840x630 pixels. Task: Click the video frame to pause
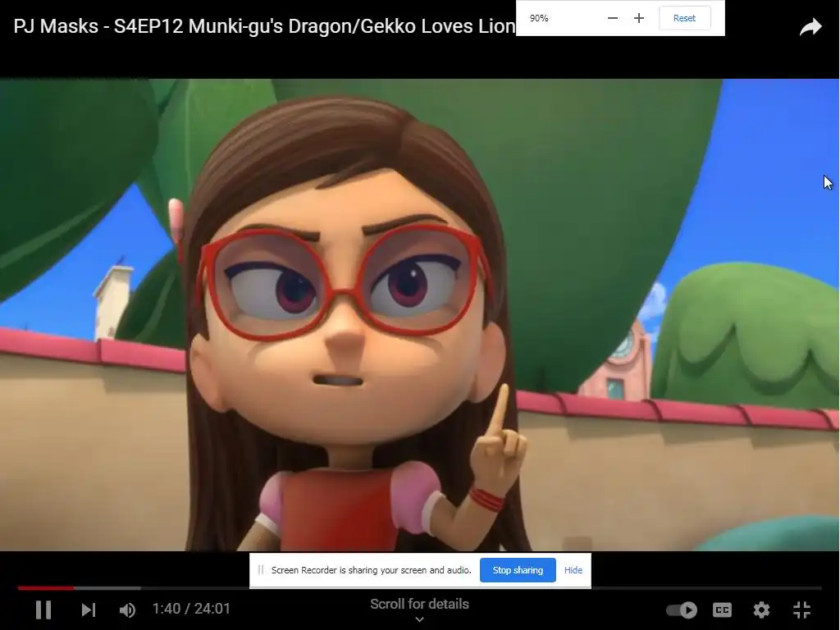[419, 314]
